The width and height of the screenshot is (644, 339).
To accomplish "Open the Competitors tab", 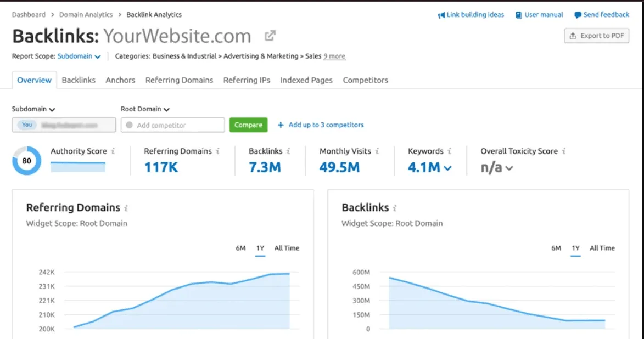I will pyautogui.click(x=365, y=80).
